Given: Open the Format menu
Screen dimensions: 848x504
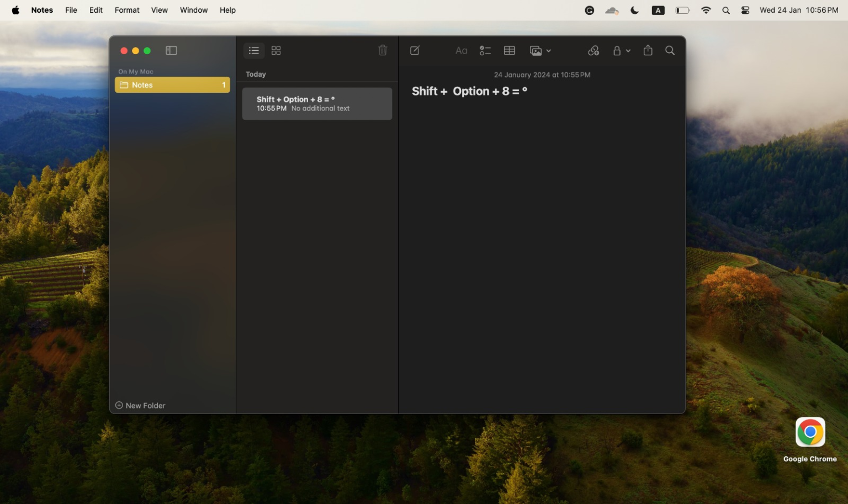Looking at the screenshot, I should click(x=127, y=10).
